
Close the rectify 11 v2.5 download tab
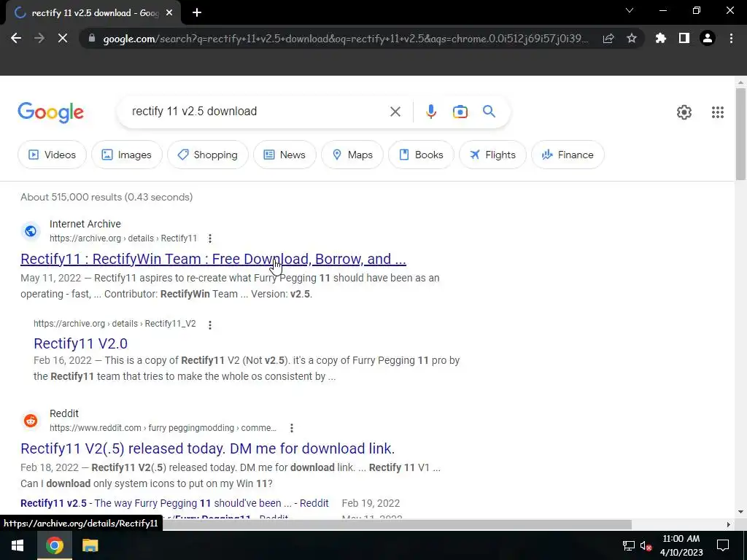coord(169,13)
